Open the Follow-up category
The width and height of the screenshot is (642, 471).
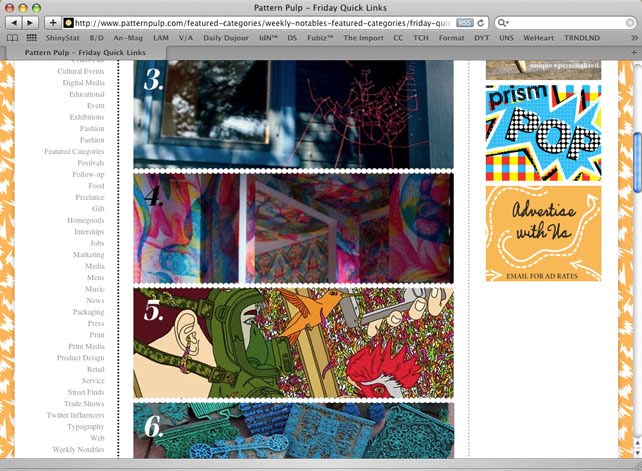coord(88,174)
